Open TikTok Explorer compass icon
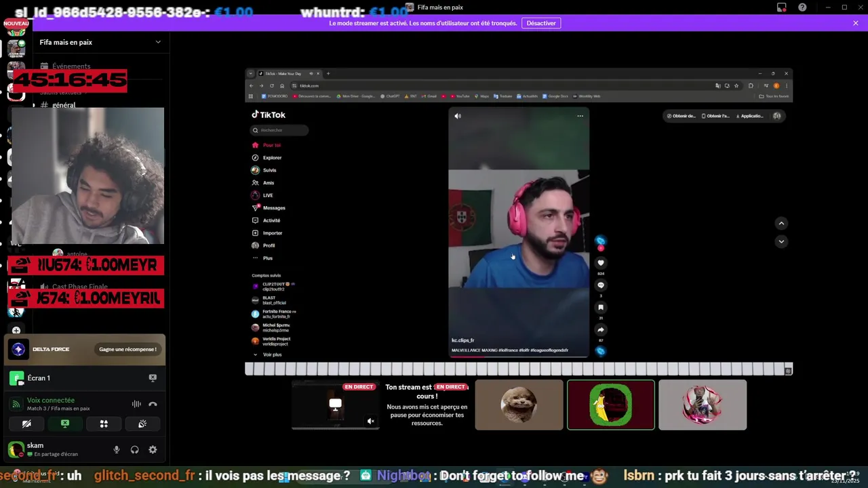 tap(255, 157)
